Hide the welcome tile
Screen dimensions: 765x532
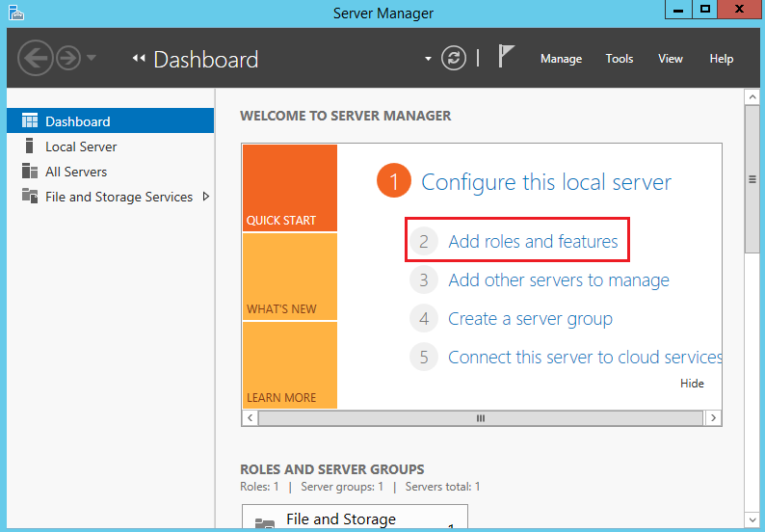click(x=692, y=384)
